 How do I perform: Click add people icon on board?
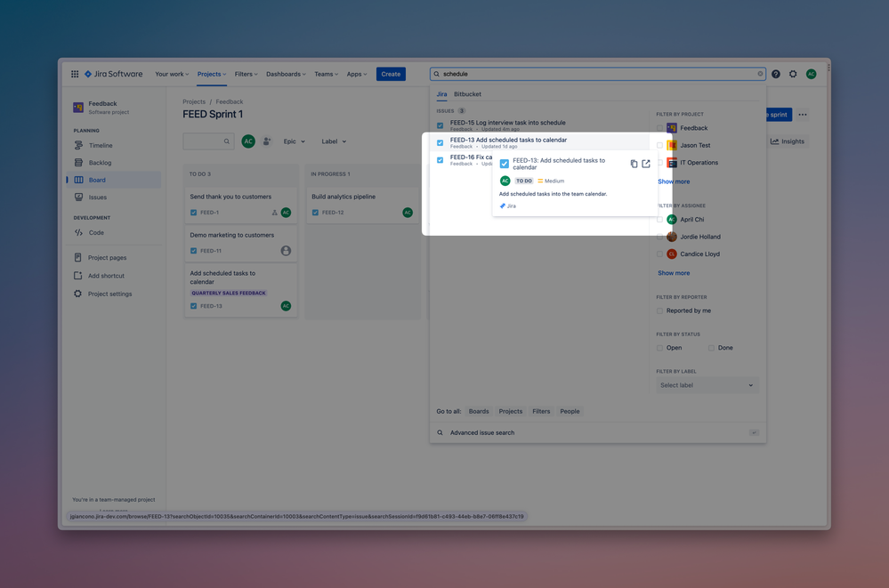[x=266, y=141]
